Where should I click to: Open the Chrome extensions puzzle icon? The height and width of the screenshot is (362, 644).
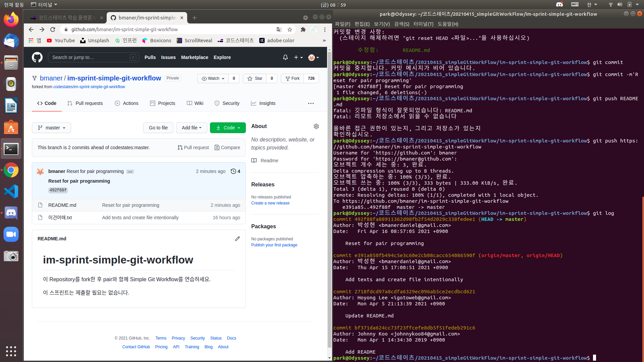pos(303,29)
